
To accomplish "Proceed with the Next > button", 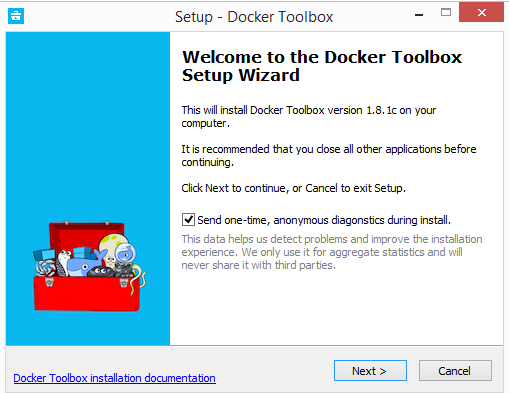I will coord(370,370).
